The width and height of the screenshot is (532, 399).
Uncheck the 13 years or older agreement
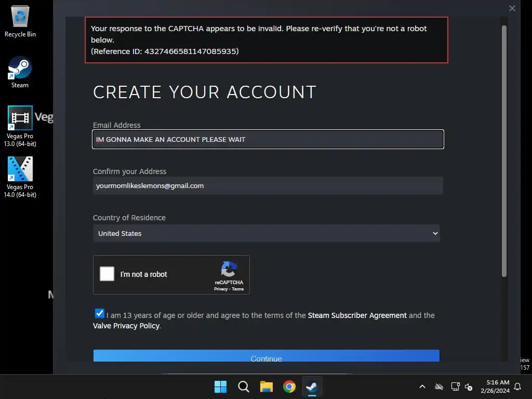tap(99, 313)
